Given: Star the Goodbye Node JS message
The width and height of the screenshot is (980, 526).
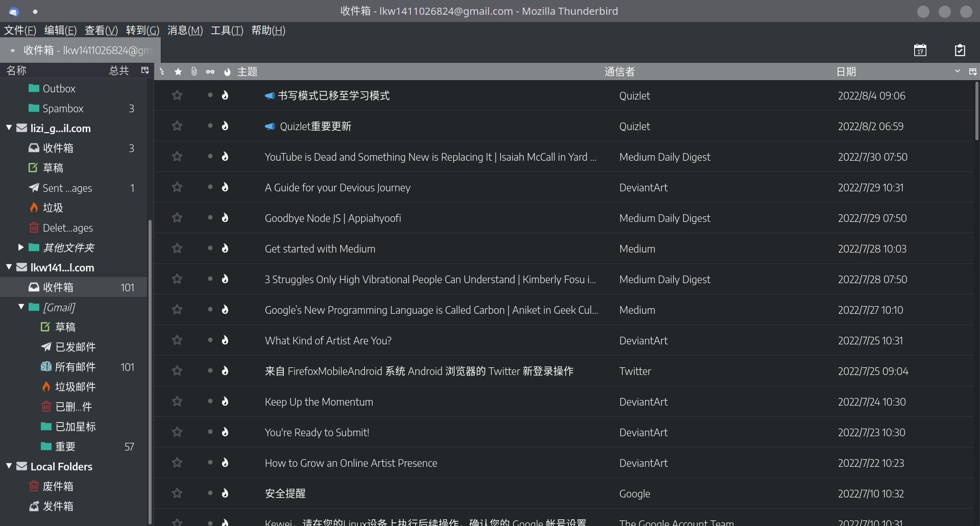Looking at the screenshot, I should (x=177, y=218).
